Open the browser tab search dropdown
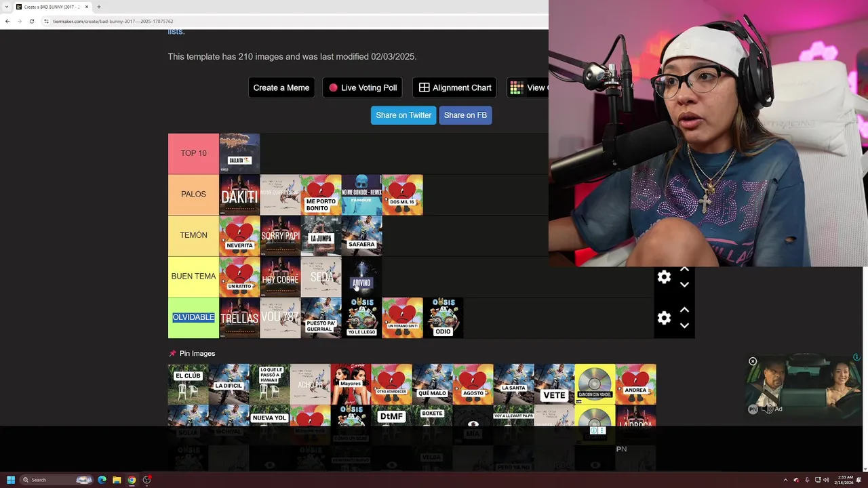868x488 pixels. click(5, 7)
